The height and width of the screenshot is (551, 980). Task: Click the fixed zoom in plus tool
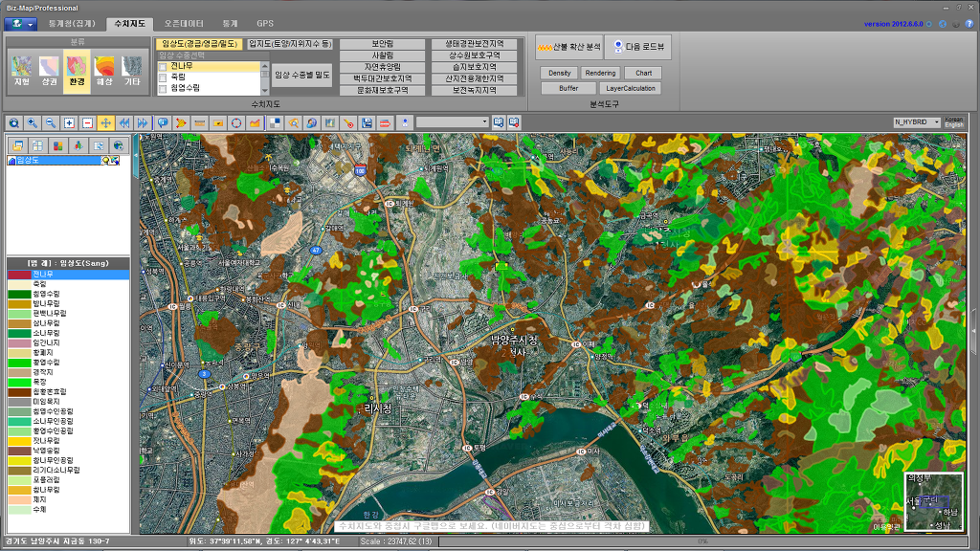click(69, 122)
